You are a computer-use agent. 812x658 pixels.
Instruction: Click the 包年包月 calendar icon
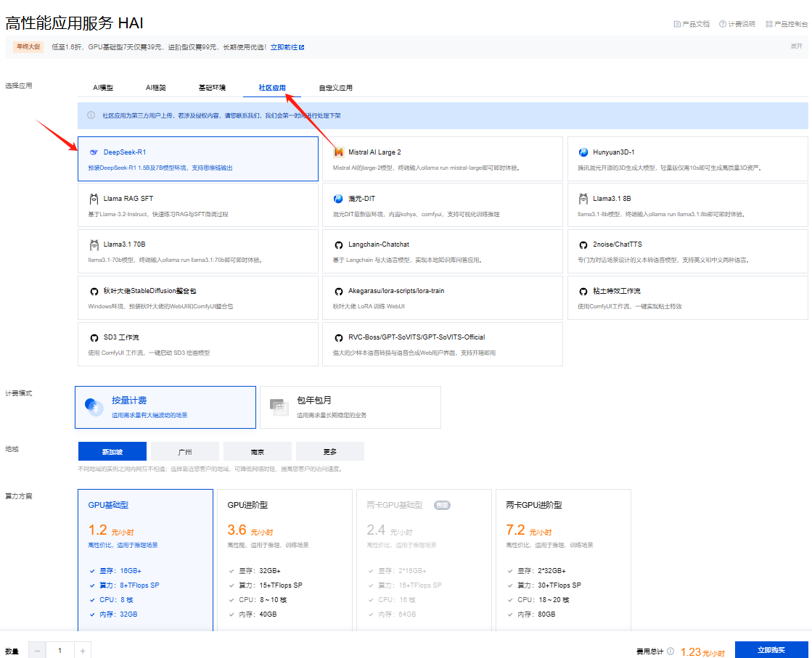coord(279,407)
